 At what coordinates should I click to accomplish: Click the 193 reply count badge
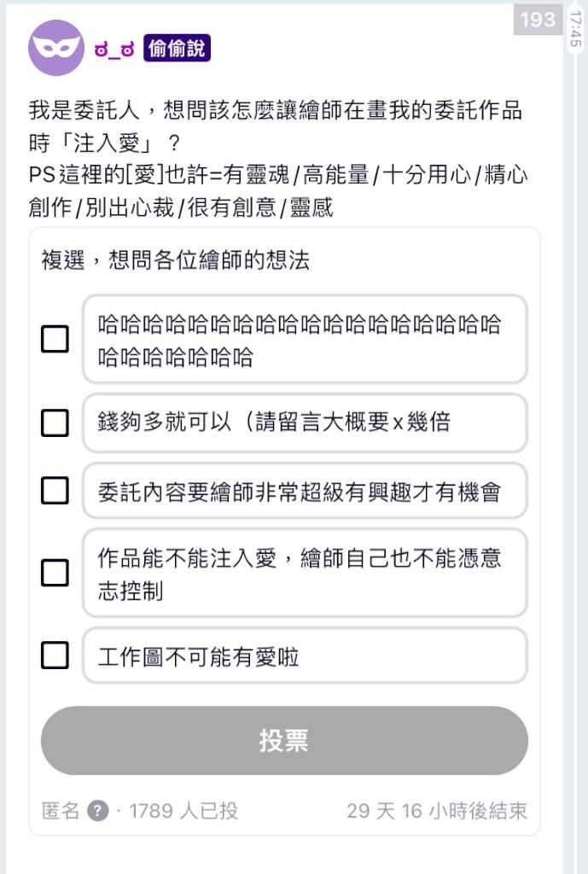click(538, 20)
